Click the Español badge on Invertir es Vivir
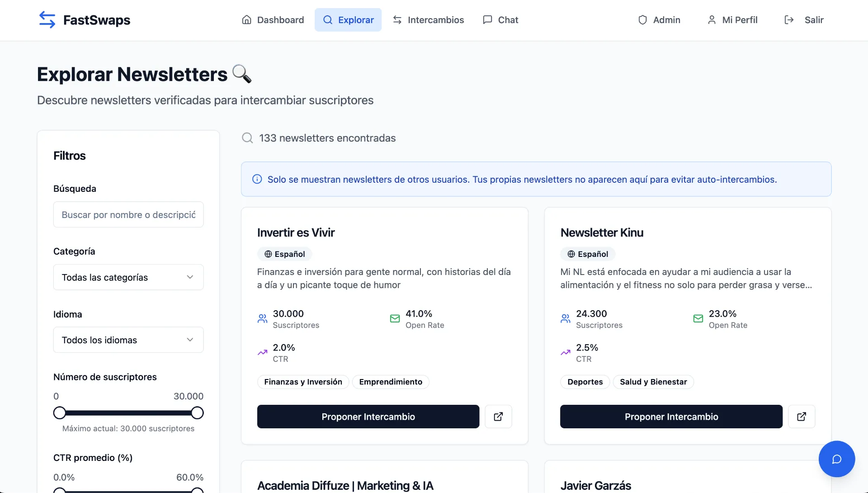868x493 pixels. pos(285,254)
